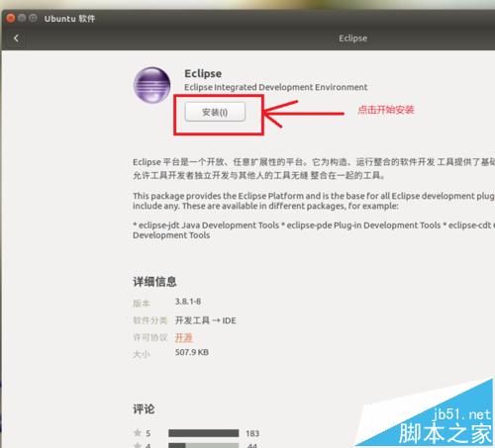495x448 pixels.
Task: Click the bold Eclipse app name
Action: (x=203, y=73)
